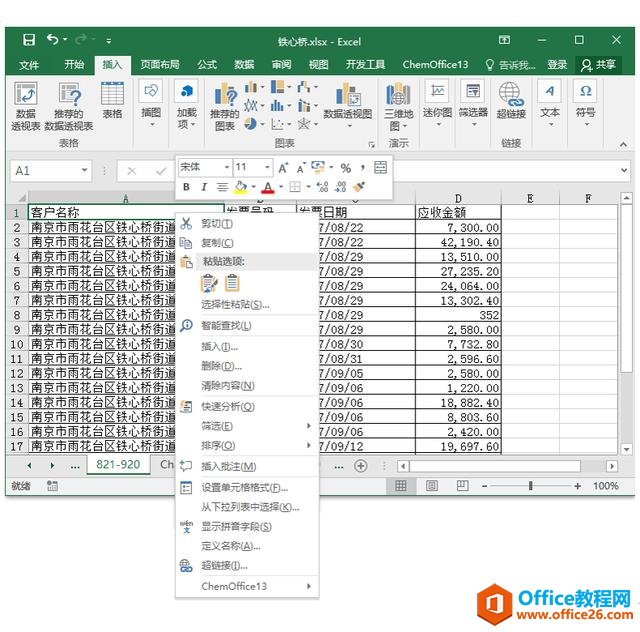
Task: Open Add-ins (加载项) button
Action: (x=187, y=105)
